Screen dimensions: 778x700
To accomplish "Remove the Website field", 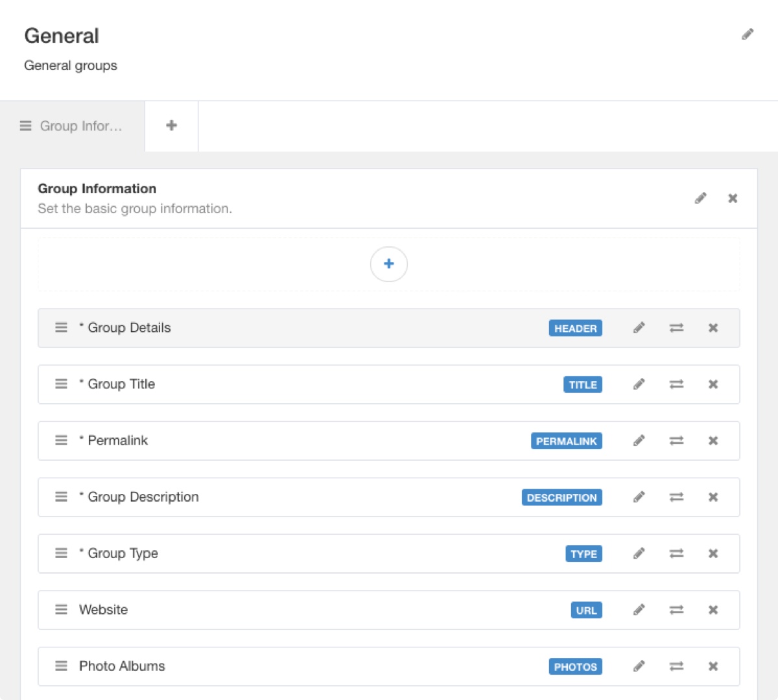I will [713, 610].
